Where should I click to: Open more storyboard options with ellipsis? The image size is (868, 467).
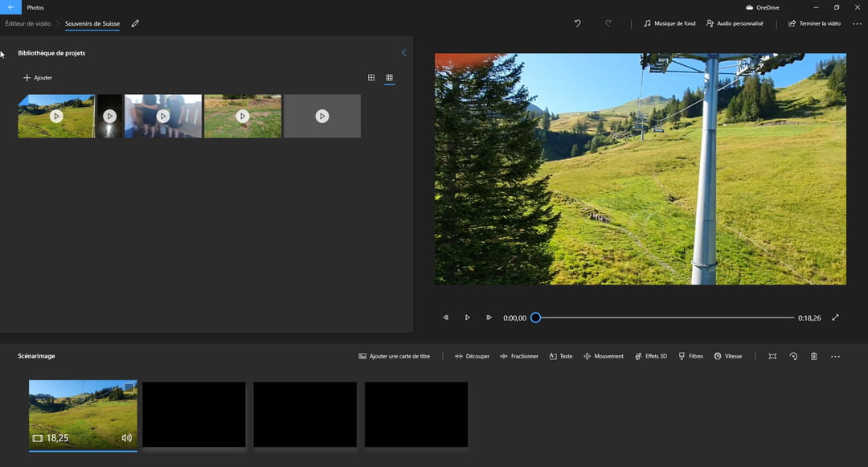[x=834, y=355]
